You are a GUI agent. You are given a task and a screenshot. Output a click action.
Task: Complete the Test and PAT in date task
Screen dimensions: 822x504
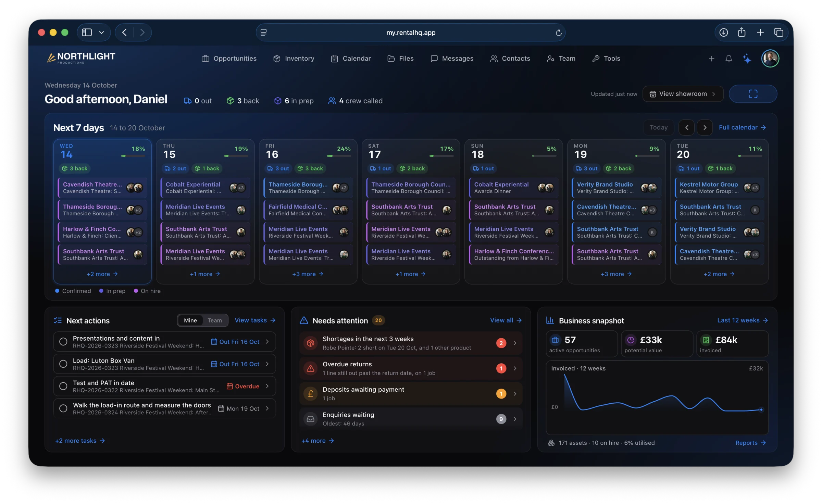(x=63, y=386)
